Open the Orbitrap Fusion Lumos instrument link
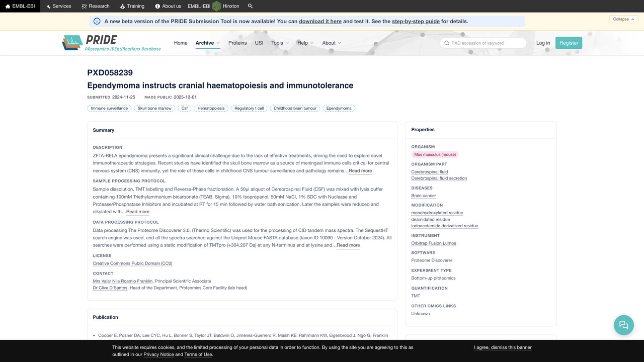 tap(434, 243)
